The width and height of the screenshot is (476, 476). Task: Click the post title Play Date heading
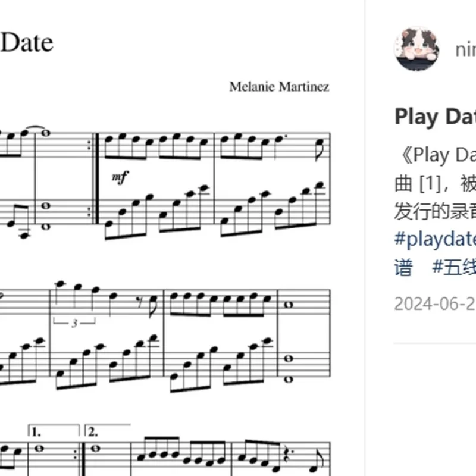tap(435, 117)
